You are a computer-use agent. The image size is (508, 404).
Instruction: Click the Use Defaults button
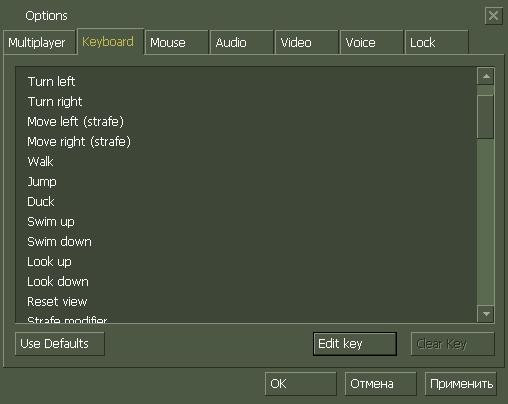[x=60, y=344]
